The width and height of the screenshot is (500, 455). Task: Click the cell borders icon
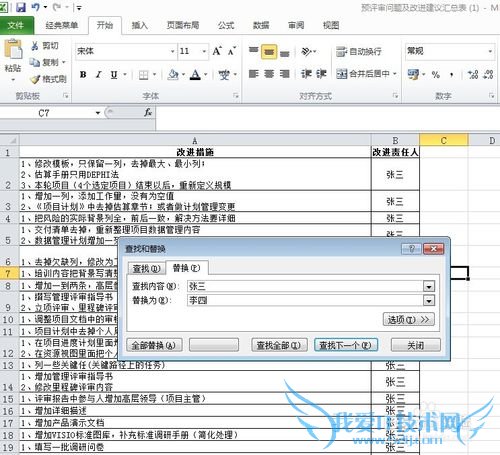tap(143, 75)
